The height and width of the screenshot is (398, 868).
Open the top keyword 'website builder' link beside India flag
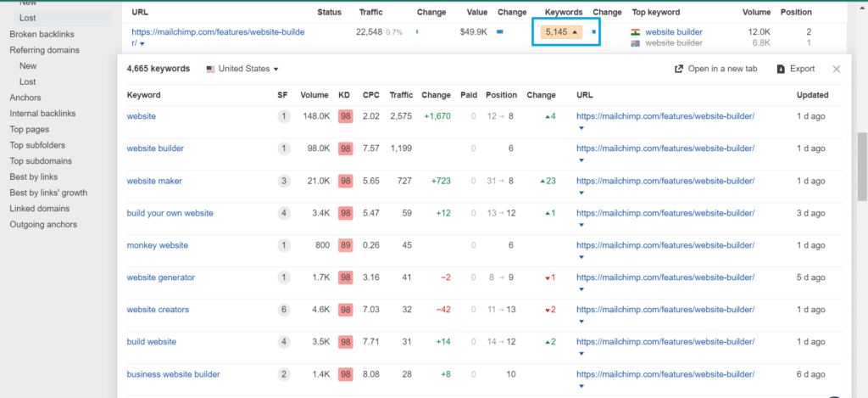point(674,32)
